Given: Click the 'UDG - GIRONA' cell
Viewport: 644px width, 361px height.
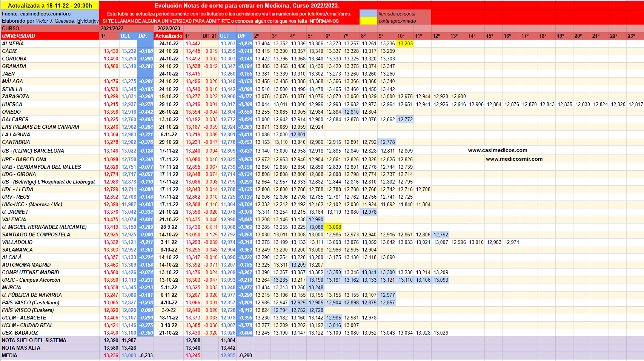Looking at the screenshot, I should (x=50, y=174).
